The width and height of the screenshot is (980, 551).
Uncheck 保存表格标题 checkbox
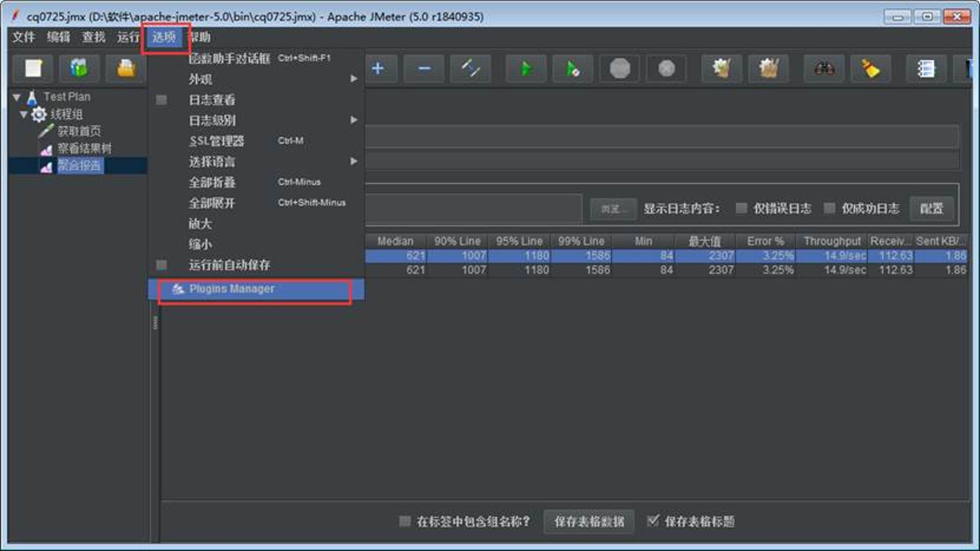click(x=653, y=521)
